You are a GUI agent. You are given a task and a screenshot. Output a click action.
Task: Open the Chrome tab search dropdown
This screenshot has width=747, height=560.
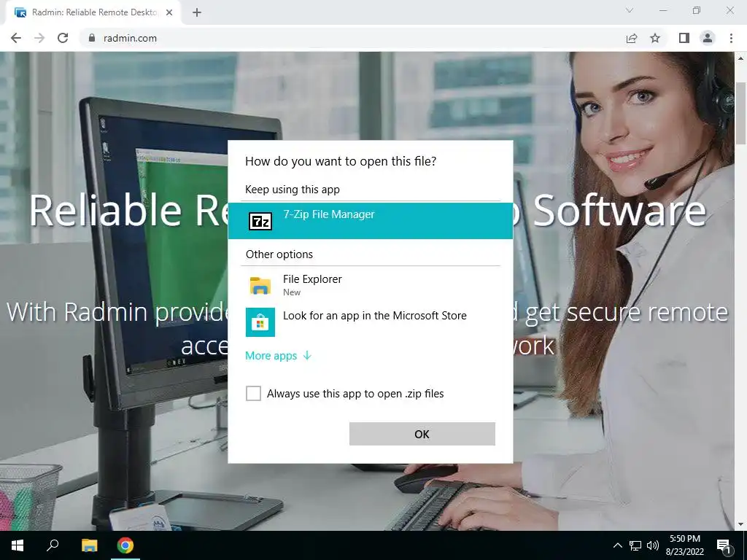click(x=630, y=10)
